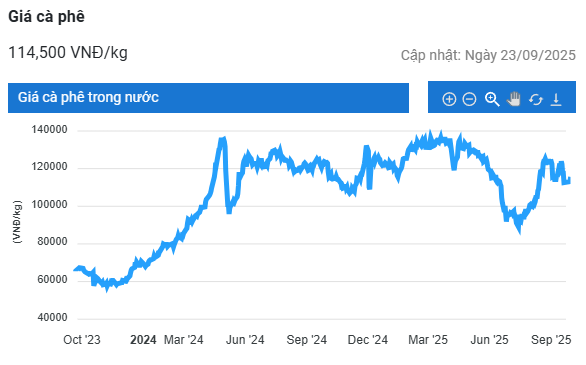Click the Oct '23 axis label

tap(82, 340)
